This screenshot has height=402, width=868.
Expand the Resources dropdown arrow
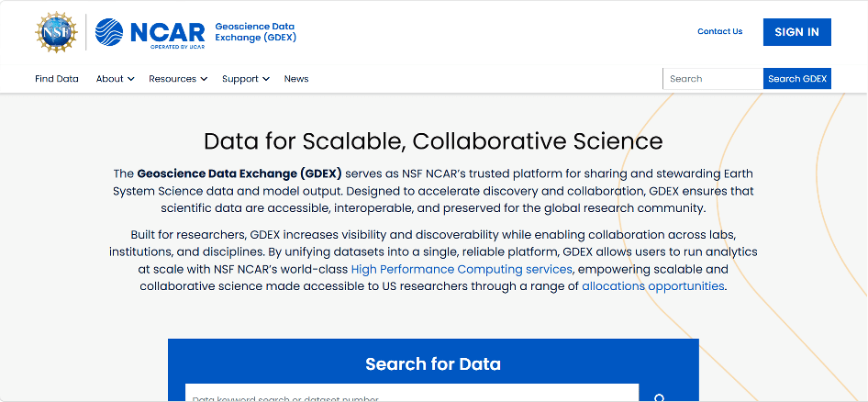pyautogui.click(x=204, y=79)
